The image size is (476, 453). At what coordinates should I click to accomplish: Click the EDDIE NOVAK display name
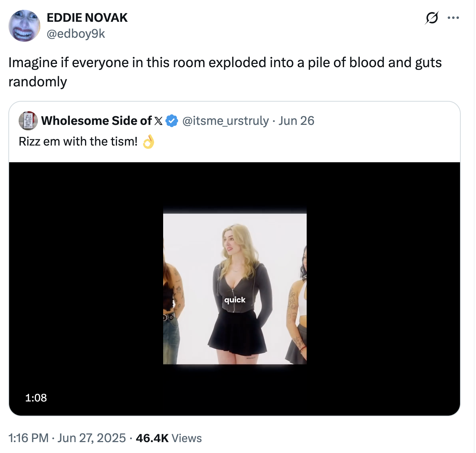[x=87, y=17]
